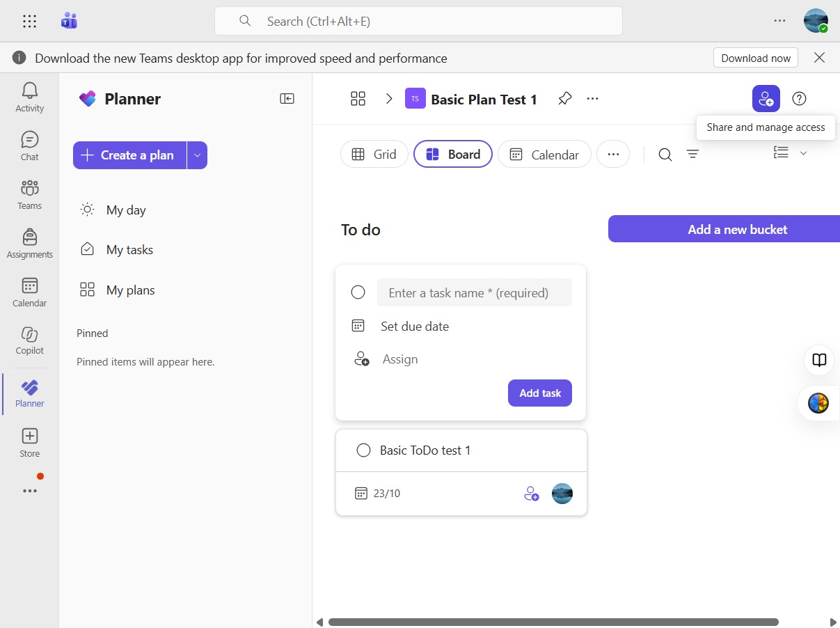Open the Store app
The height and width of the screenshot is (628, 840).
pyautogui.click(x=29, y=443)
